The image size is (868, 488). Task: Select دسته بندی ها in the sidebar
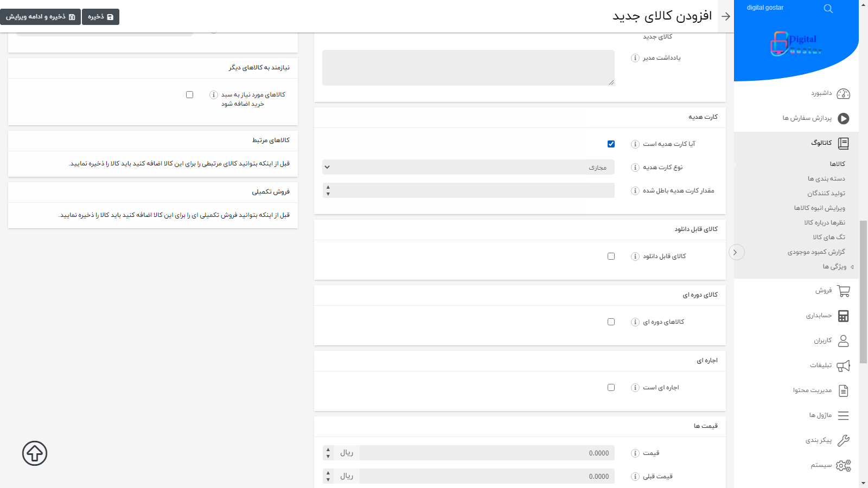[x=827, y=178]
